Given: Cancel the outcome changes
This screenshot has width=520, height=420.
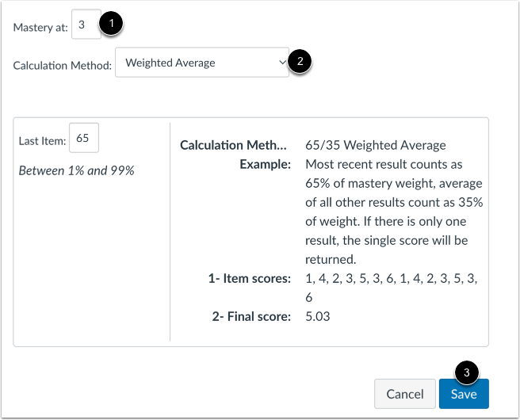Looking at the screenshot, I should click(x=405, y=394).
